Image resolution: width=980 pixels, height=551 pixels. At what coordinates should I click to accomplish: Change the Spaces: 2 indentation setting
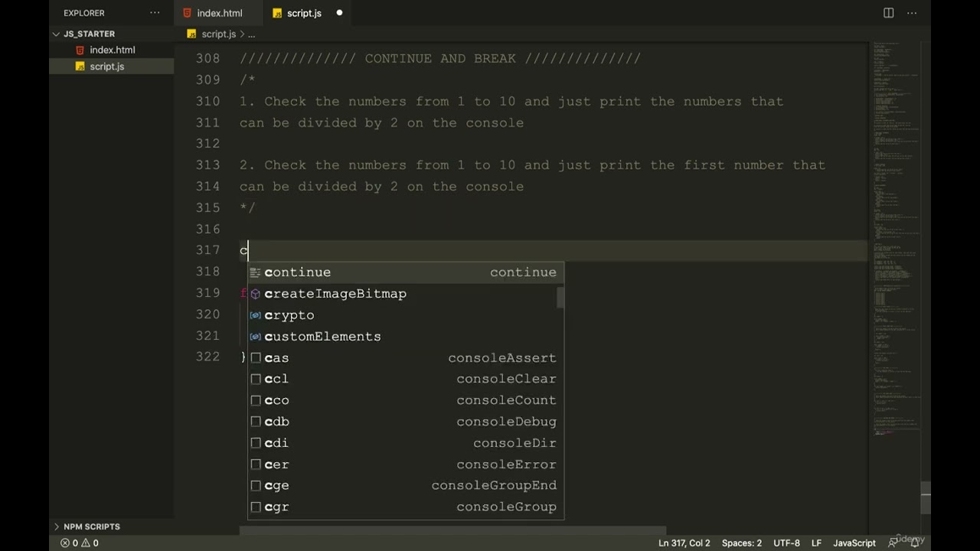742,543
